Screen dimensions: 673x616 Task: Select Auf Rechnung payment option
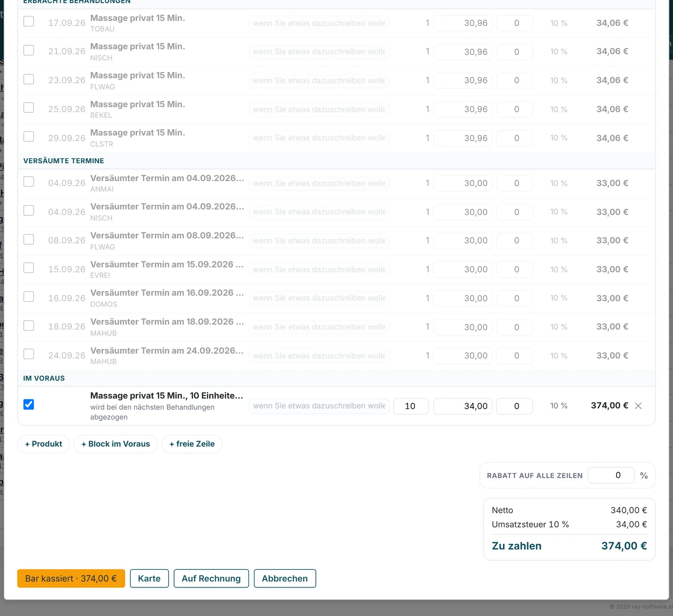[x=211, y=578]
